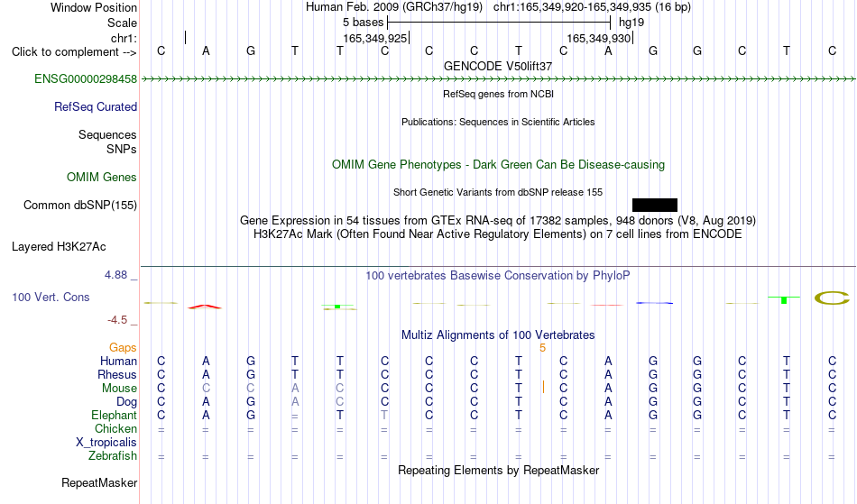Open Short Genetic Variants from dbSNP title

point(498,192)
